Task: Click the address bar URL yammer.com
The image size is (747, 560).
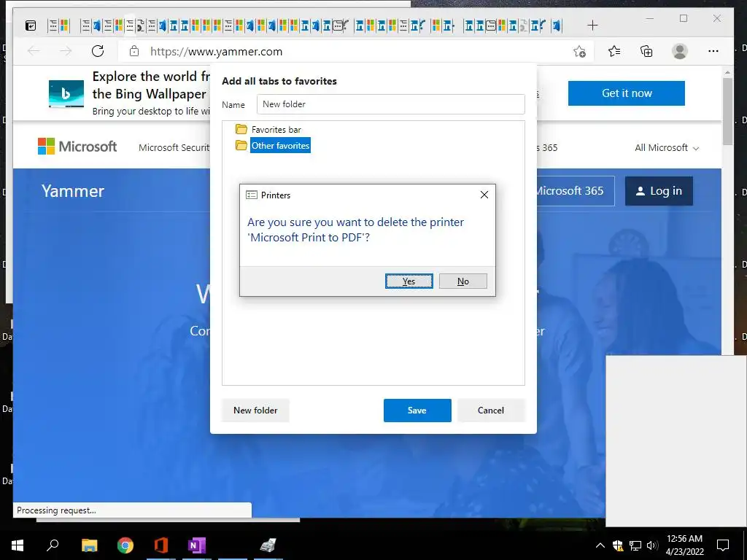Action: point(216,52)
